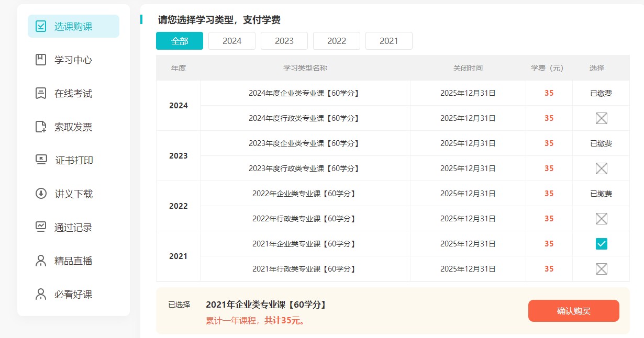Open 学习中心 via its bookmark icon
The image size is (644, 338).
tap(41, 60)
